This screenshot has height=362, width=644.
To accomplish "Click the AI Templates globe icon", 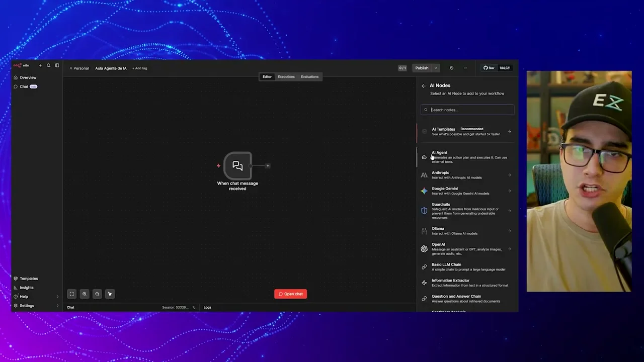I will tap(424, 132).
